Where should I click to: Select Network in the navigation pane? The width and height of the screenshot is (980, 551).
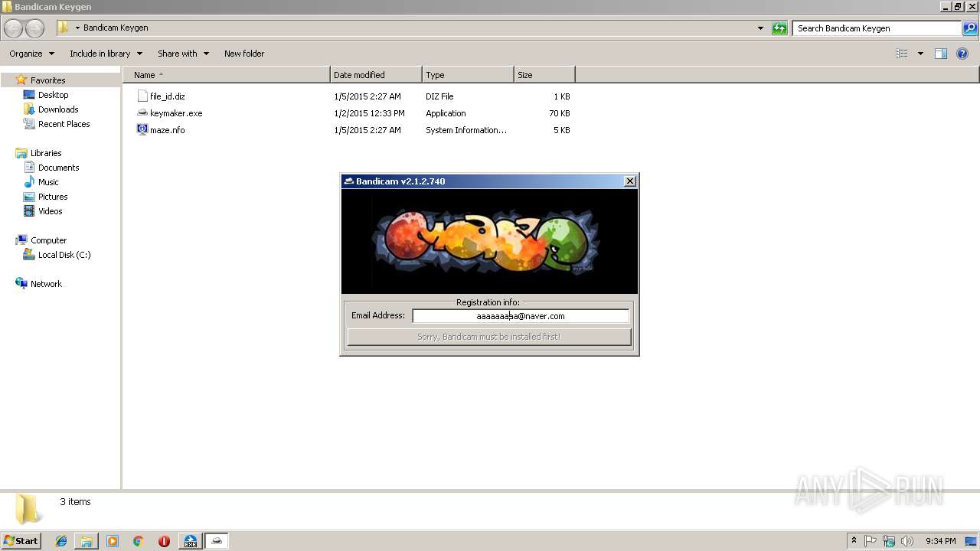coord(46,284)
